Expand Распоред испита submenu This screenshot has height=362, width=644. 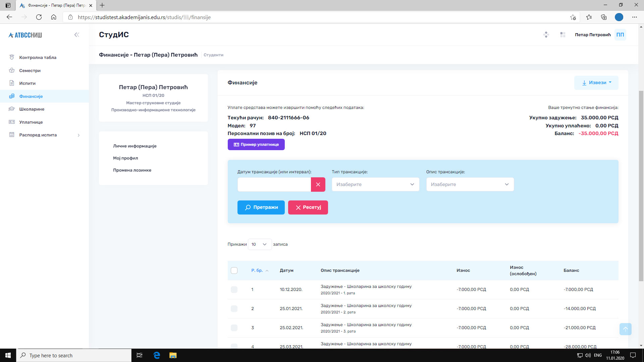pos(44,135)
